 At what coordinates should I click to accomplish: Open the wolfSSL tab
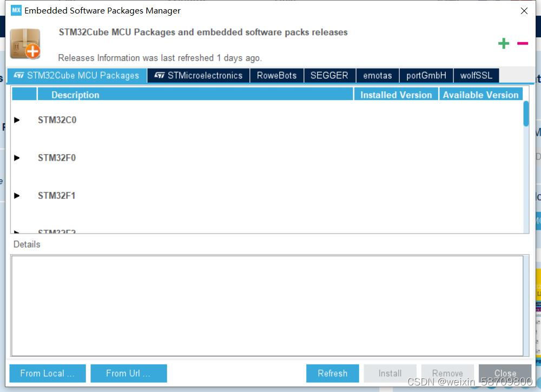[476, 76]
